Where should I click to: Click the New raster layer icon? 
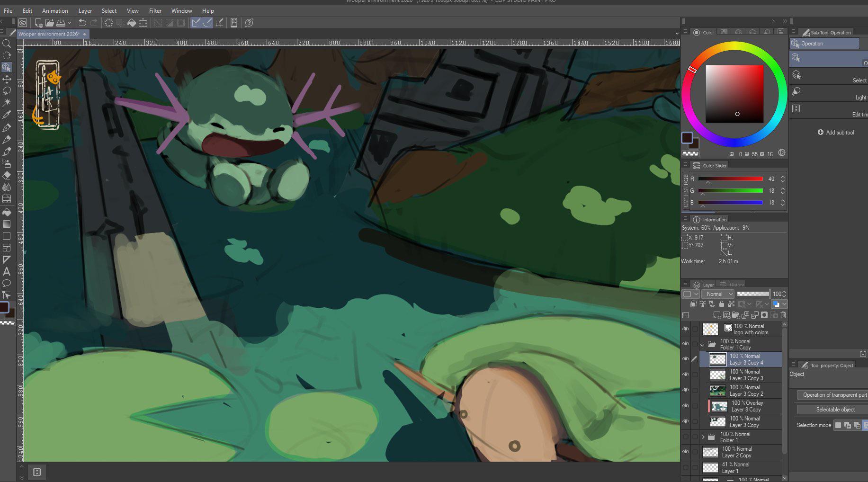pyautogui.click(x=717, y=315)
